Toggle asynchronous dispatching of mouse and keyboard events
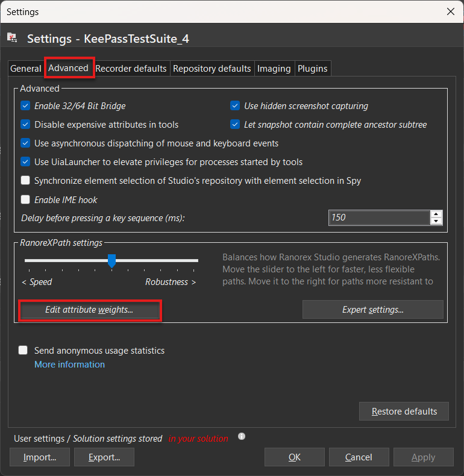The width and height of the screenshot is (464, 476). (x=25, y=143)
